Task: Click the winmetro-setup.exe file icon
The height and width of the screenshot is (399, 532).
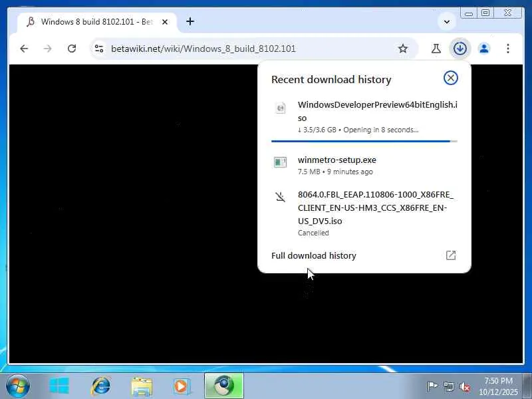Action: point(280,162)
